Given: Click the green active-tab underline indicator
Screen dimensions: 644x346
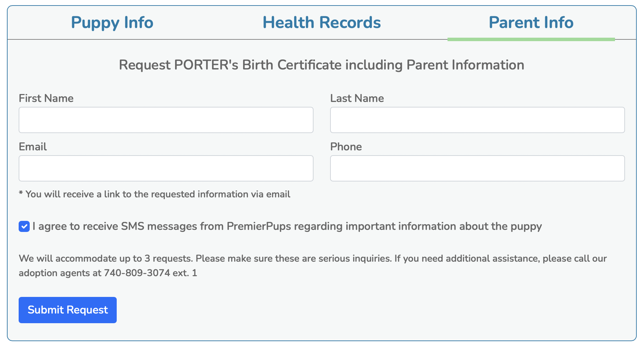Looking at the screenshot, I should (531, 39).
